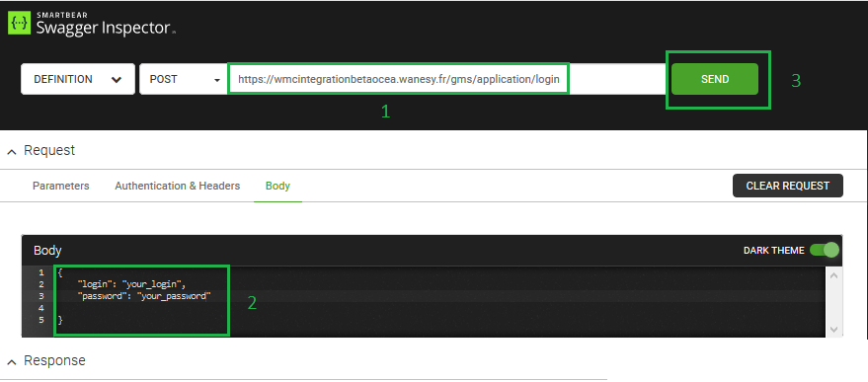The width and height of the screenshot is (868, 382).
Task: Click the body editor scroll up arrow
Action: coord(833,274)
